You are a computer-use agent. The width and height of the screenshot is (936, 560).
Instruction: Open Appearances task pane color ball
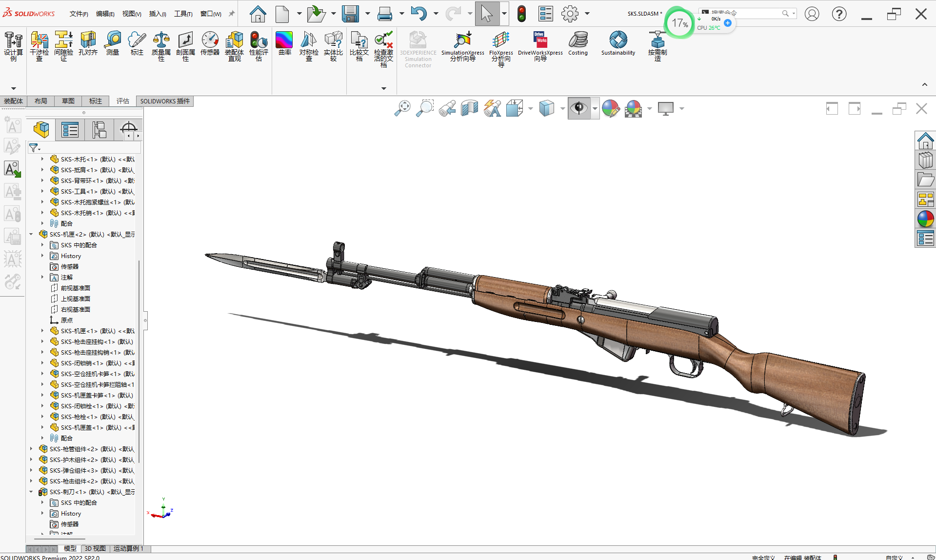pyautogui.click(x=925, y=219)
